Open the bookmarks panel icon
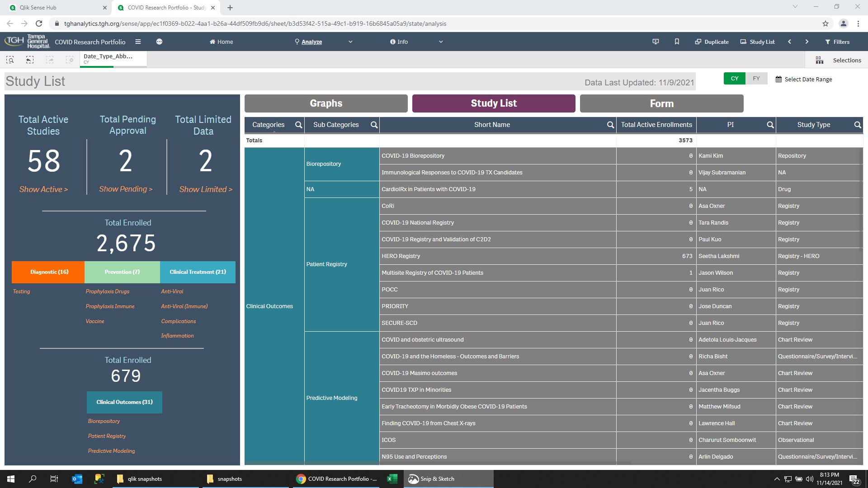The height and width of the screenshot is (488, 868). pyautogui.click(x=677, y=42)
